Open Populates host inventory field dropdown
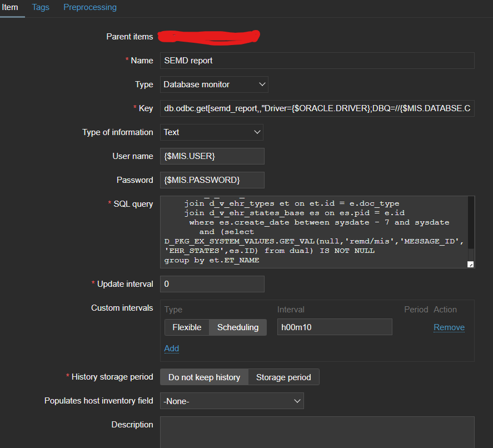493x448 pixels. 232,401
